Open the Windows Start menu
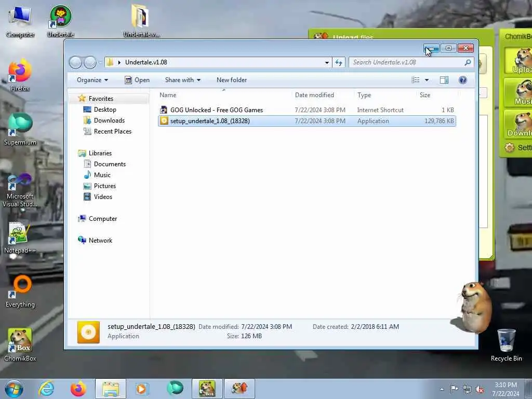Viewport: 532px width, 399px height. pyautogui.click(x=14, y=389)
